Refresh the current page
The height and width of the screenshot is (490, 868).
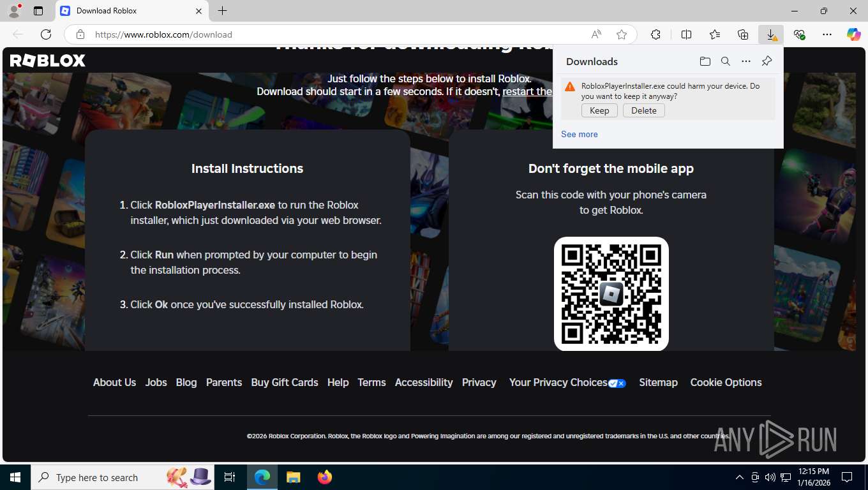tap(46, 34)
